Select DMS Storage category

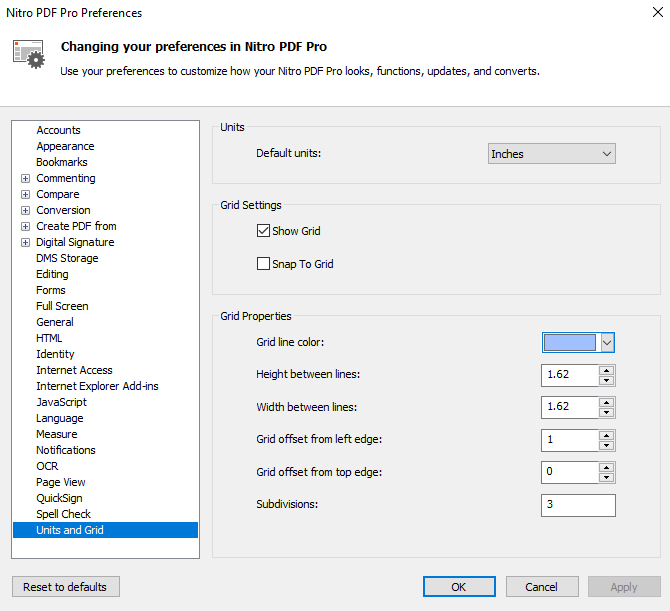(x=67, y=258)
